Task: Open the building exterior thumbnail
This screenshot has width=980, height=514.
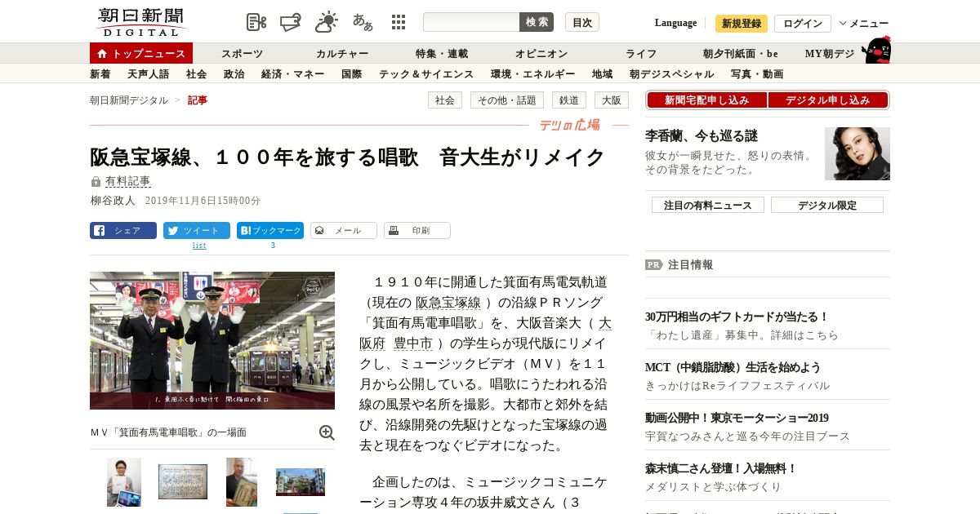Action: click(301, 482)
